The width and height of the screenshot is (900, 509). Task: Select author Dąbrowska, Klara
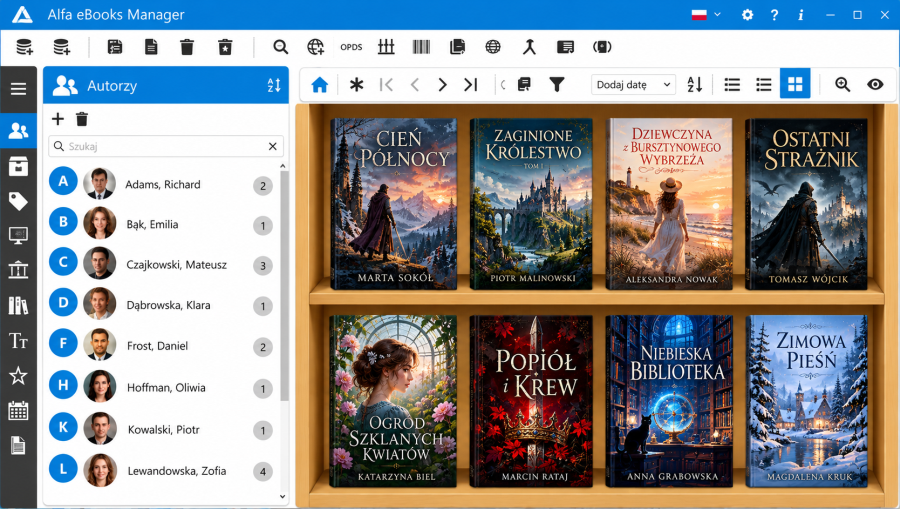[161, 305]
